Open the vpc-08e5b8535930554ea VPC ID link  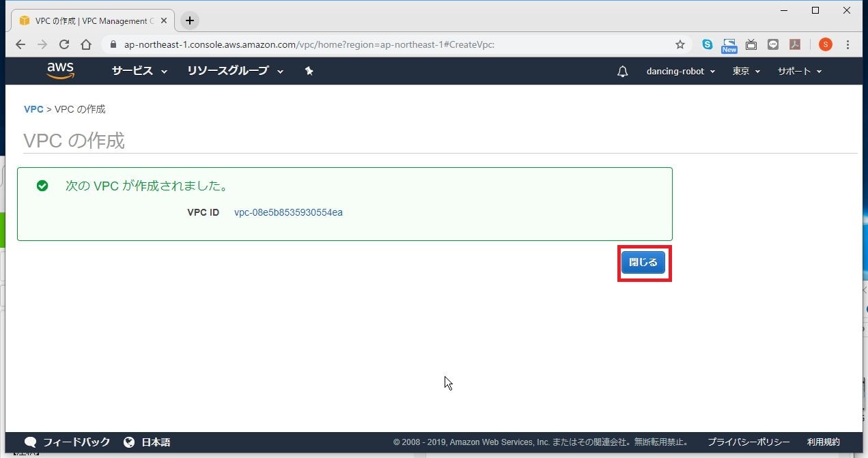(x=288, y=212)
